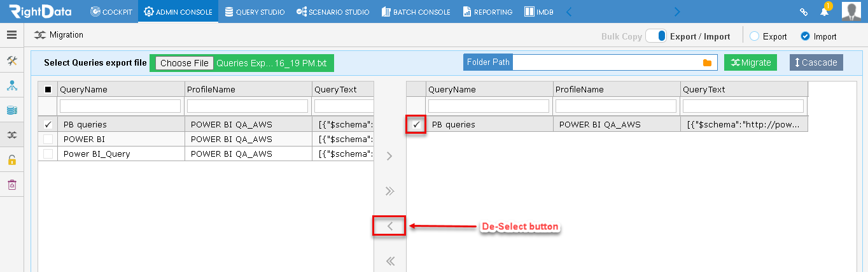The height and width of the screenshot is (272, 868).
Task: Click the green Migrate button
Action: tap(751, 62)
